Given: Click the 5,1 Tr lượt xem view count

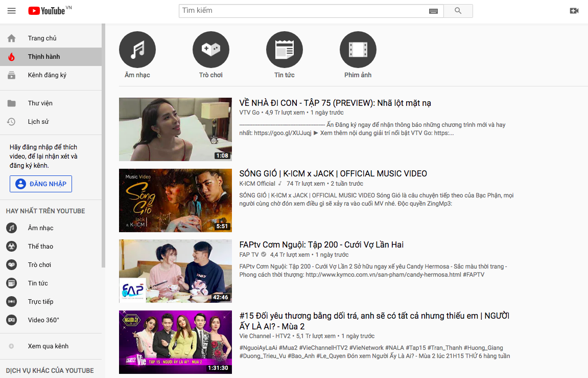Looking at the screenshot, I should tap(316, 336).
